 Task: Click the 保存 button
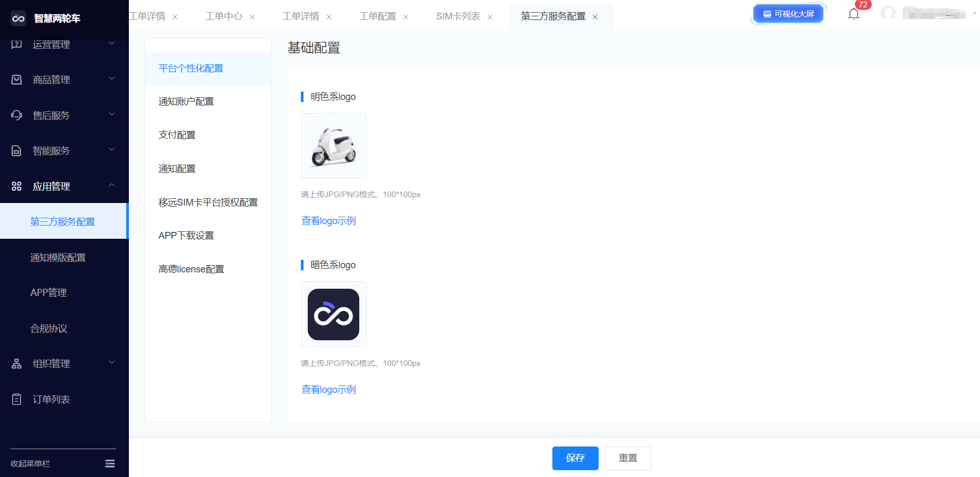[x=575, y=458]
